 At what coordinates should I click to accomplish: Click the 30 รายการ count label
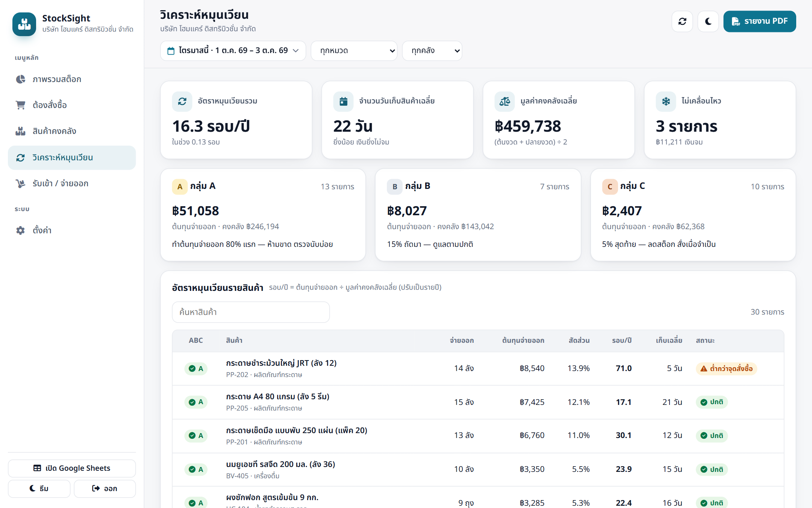[x=767, y=312]
